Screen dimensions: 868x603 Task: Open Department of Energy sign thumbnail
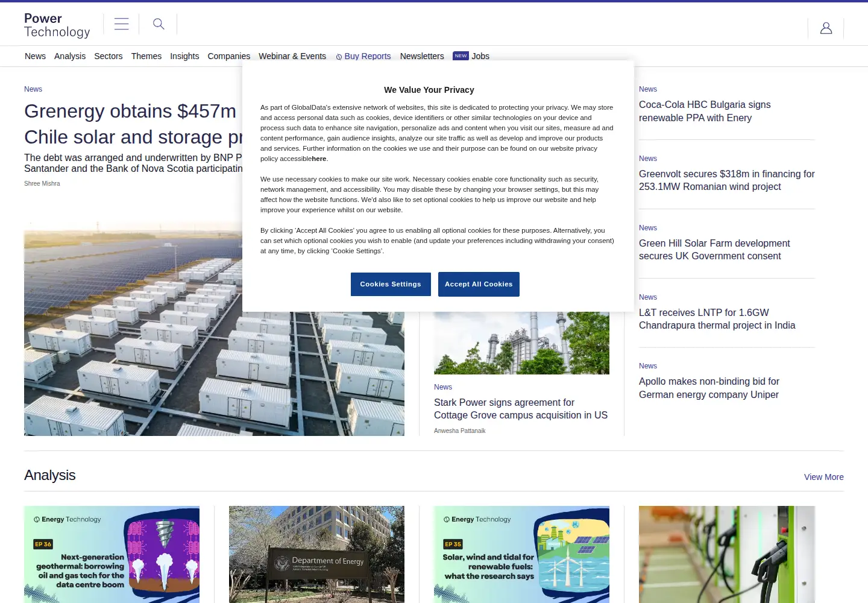[316, 554]
